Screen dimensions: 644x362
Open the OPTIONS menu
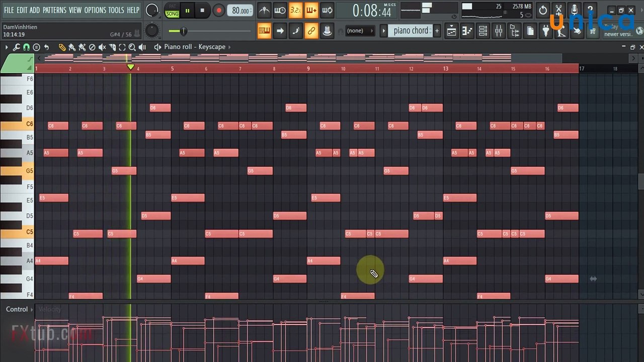click(95, 10)
